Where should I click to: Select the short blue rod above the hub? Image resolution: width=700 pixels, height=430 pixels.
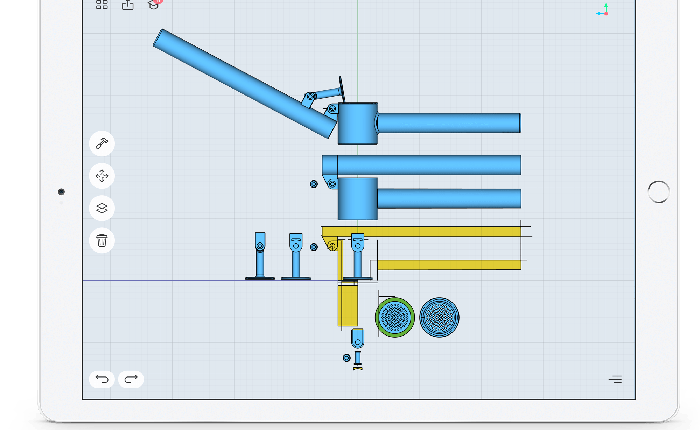(x=329, y=93)
